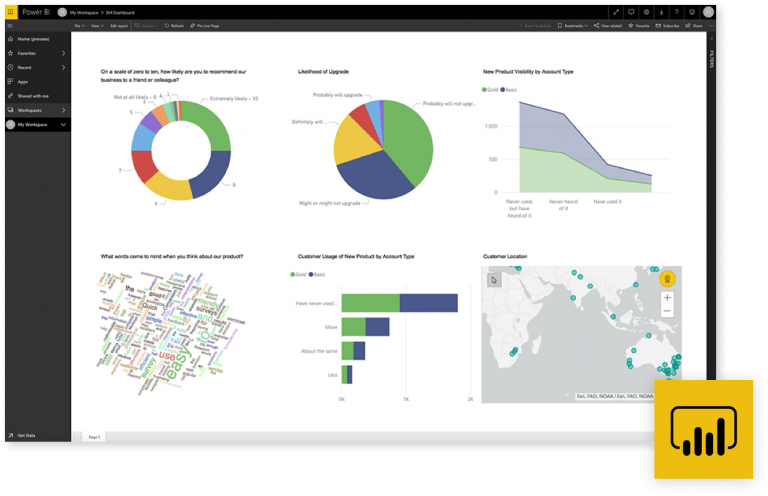Click My Workspace breadcrumb link

(x=84, y=13)
